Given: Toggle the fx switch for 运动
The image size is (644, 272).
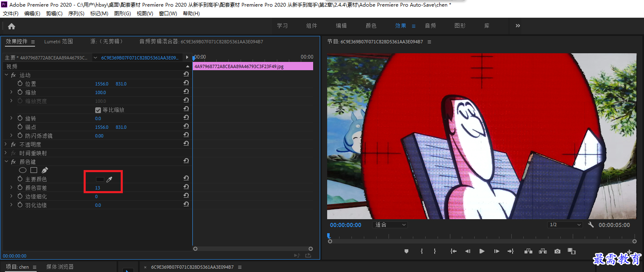Looking at the screenshot, I should [13, 75].
